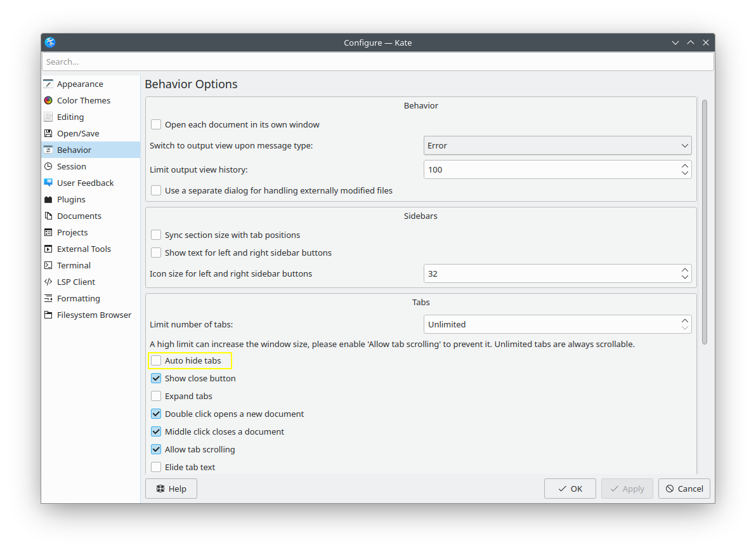Viewport: 756px width, 552px height.
Task: Select the Filesystem Browser icon
Action: 48,315
